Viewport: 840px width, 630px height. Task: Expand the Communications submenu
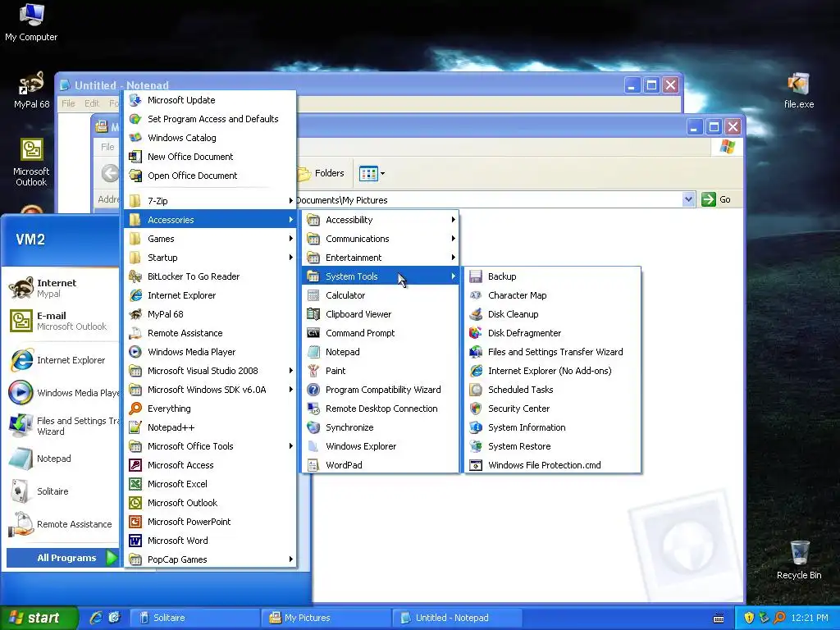(x=381, y=239)
